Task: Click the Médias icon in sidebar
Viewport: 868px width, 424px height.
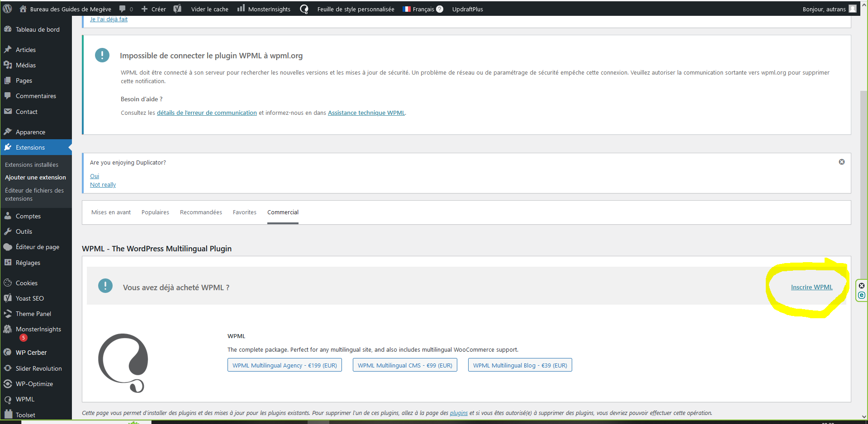Action: coord(8,65)
